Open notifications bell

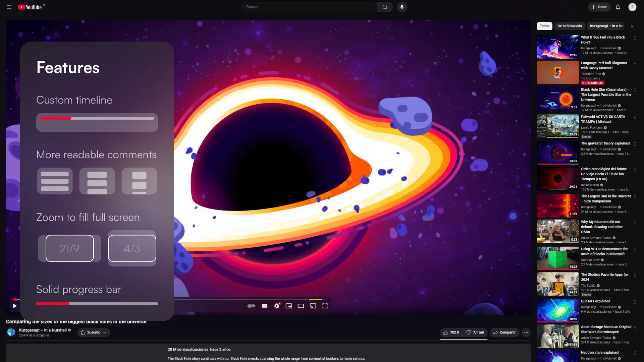click(618, 7)
